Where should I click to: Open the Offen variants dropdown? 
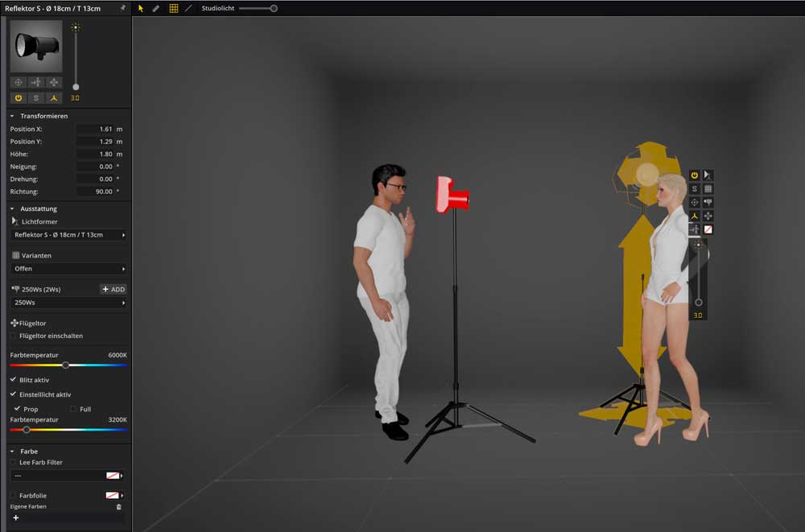(68, 269)
